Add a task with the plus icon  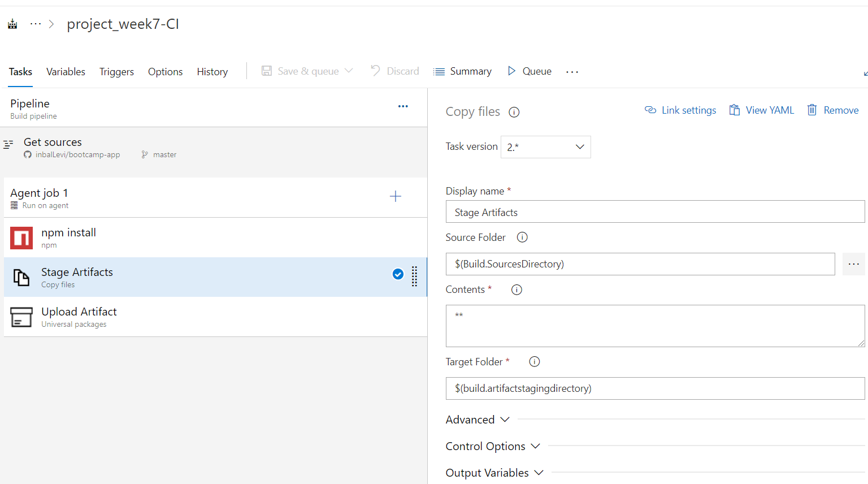(395, 196)
